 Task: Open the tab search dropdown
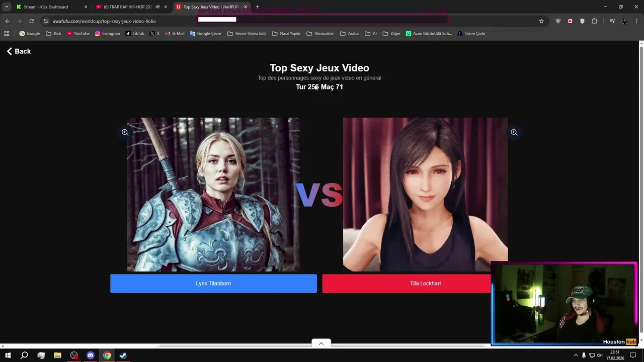point(7,7)
